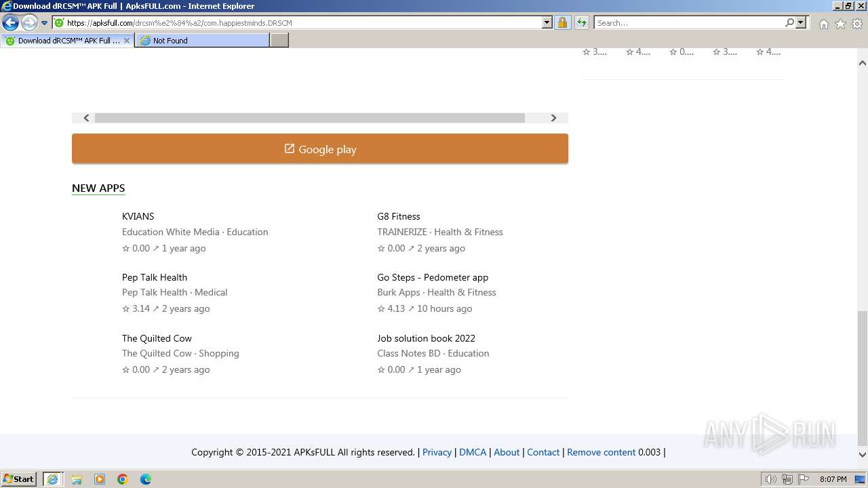The width and height of the screenshot is (868, 488).
Task: Go back with the browser Back arrow
Action: (10, 23)
